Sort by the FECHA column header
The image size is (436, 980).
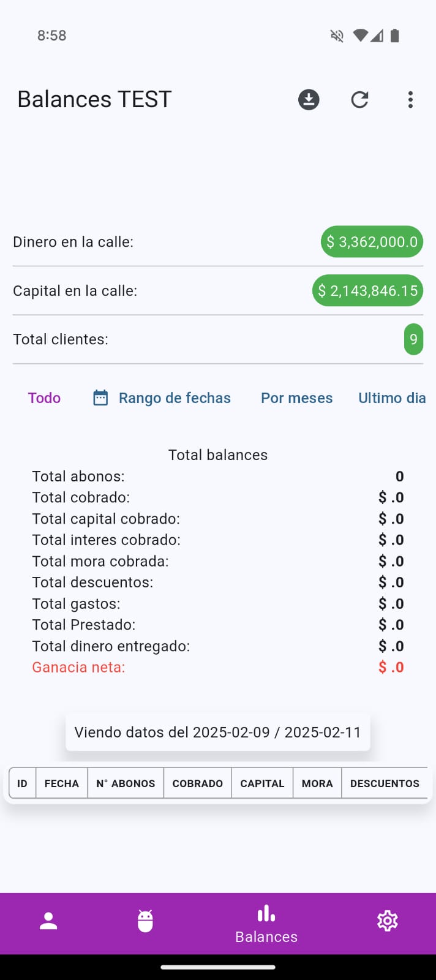pos(62,783)
